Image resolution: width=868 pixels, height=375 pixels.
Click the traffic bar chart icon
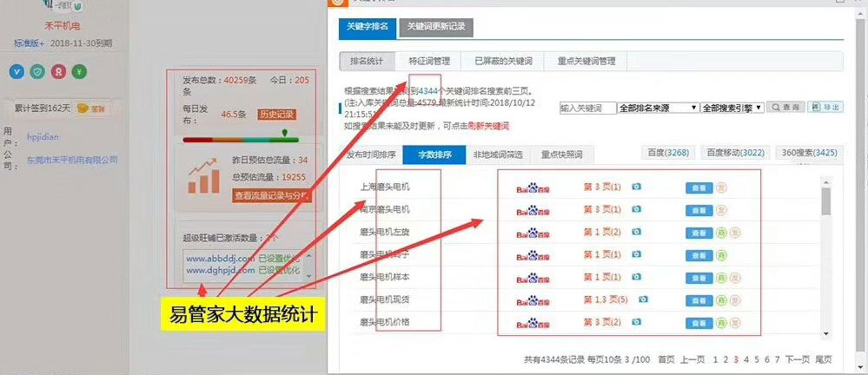[x=204, y=176]
